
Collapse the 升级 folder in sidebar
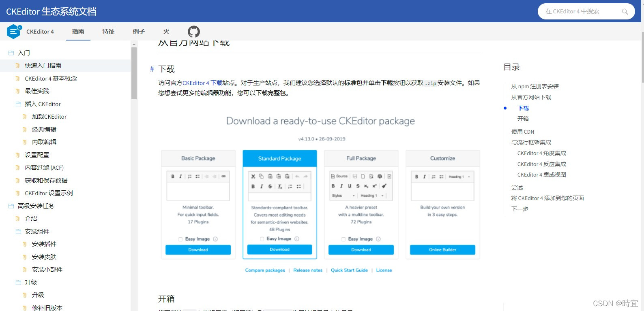pos(18,283)
